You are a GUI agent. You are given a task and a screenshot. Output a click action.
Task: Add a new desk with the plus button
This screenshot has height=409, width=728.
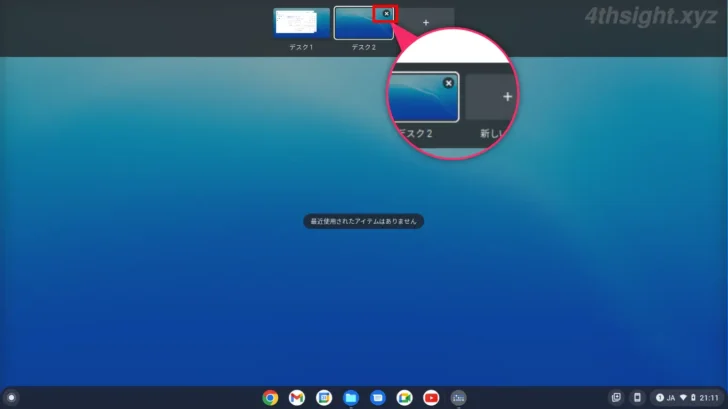point(426,22)
